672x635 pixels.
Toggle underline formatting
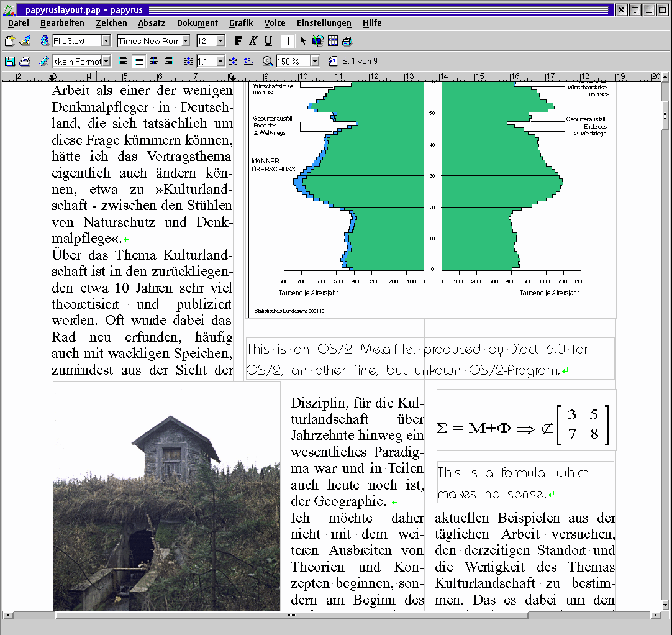[268, 41]
